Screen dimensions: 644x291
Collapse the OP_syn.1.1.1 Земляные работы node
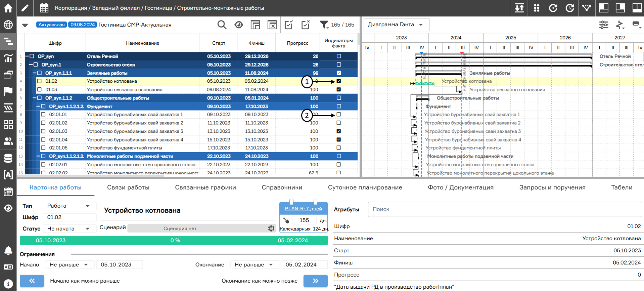tap(35, 73)
